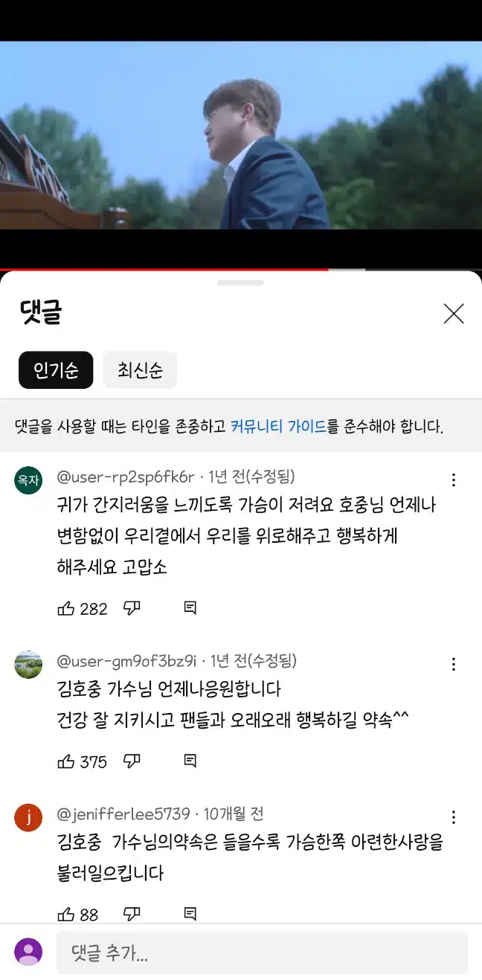Click the red video progress bar
Screen dimensions: 482x980
tap(164, 269)
